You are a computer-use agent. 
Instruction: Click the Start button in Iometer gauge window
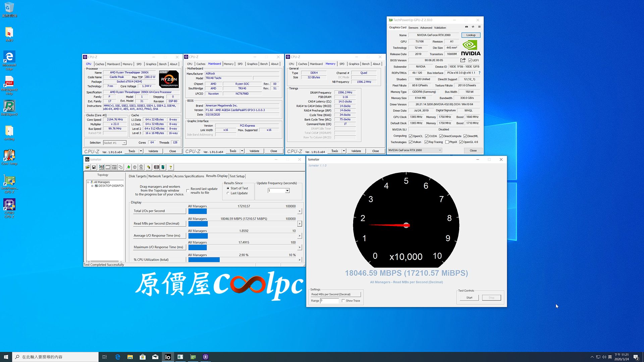(x=469, y=298)
